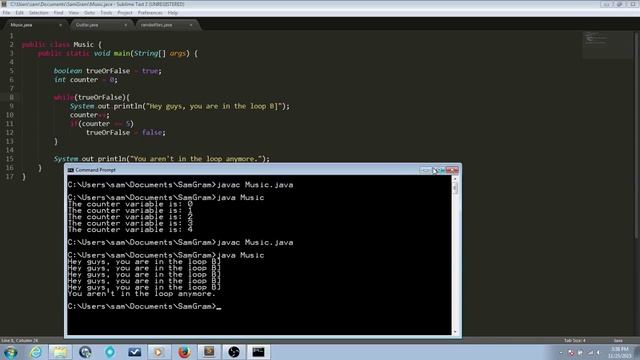Open Windows Media Player from taskbar
Screen dimensions: 640x360
(159, 352)
